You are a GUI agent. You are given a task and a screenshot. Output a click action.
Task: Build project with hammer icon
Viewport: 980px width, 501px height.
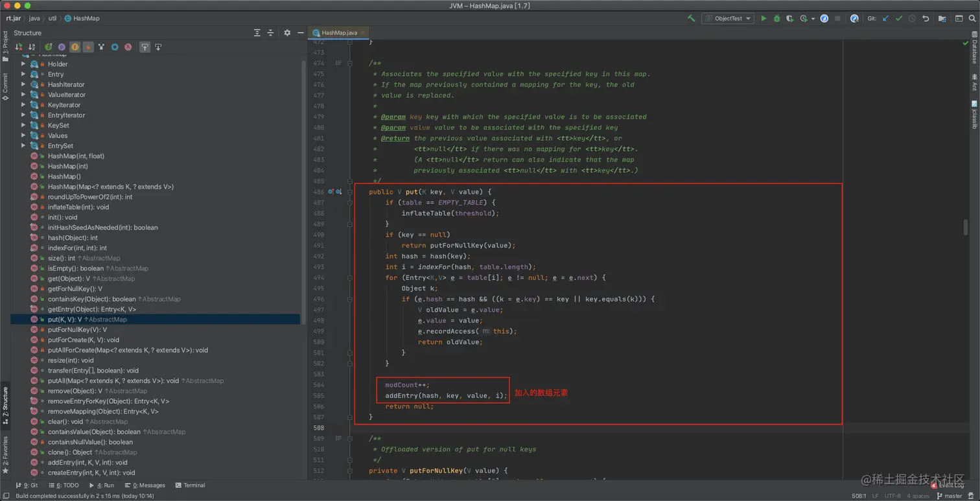[x=692, y=18]
